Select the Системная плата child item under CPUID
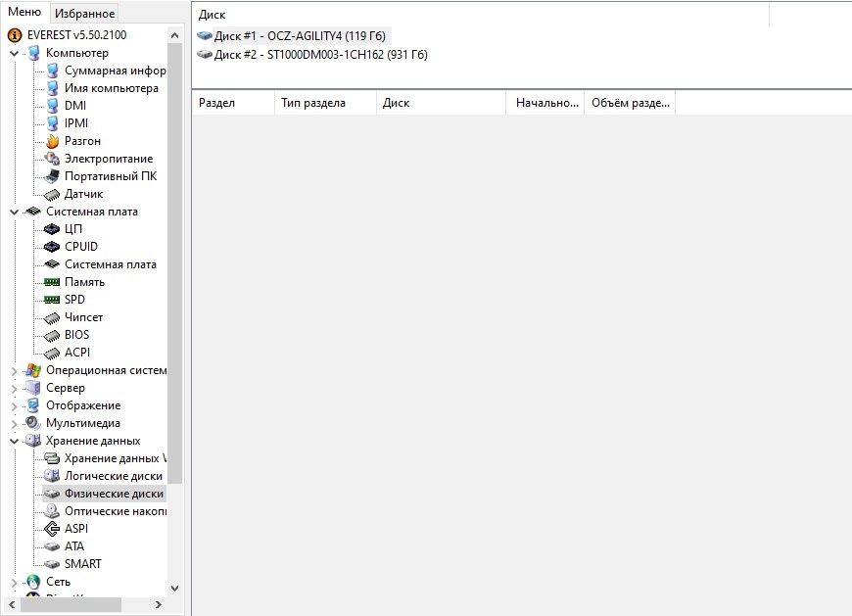The height and width of the screenshot is (616, 852). point(111,264)
